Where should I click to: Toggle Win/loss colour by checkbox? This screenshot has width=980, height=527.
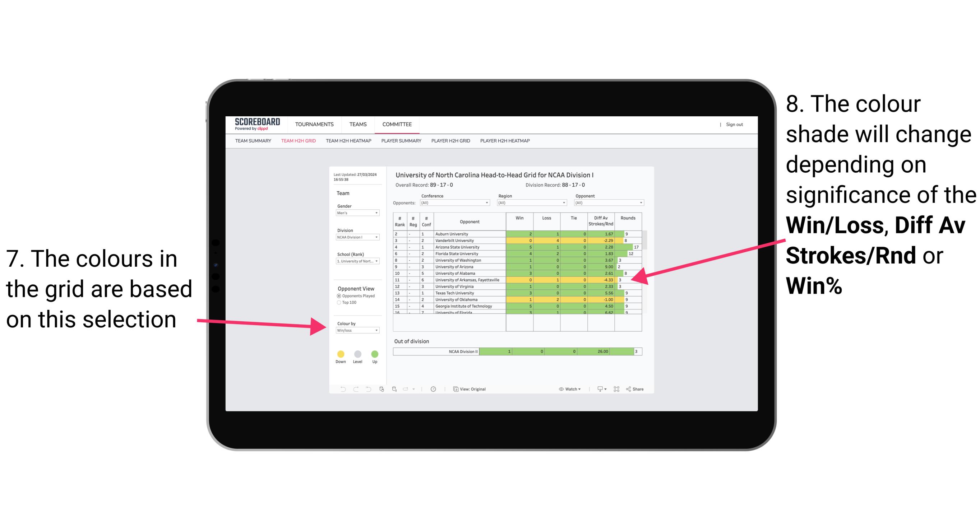[356, 331]
